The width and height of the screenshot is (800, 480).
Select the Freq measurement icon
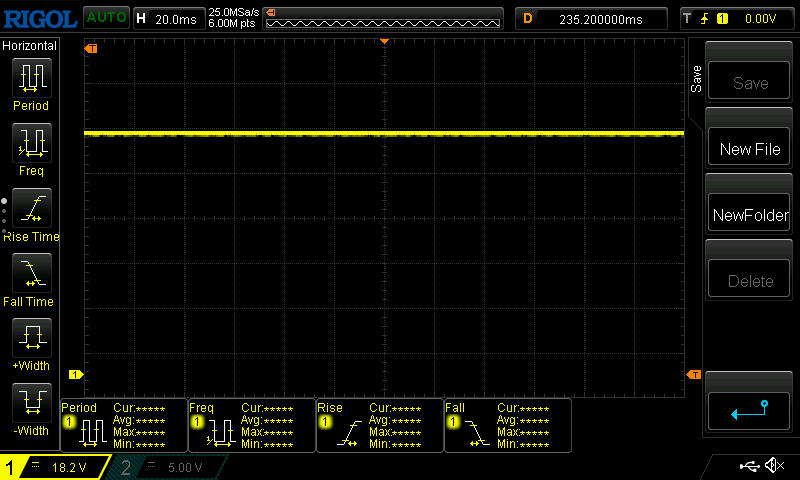(x=30, y=143)
